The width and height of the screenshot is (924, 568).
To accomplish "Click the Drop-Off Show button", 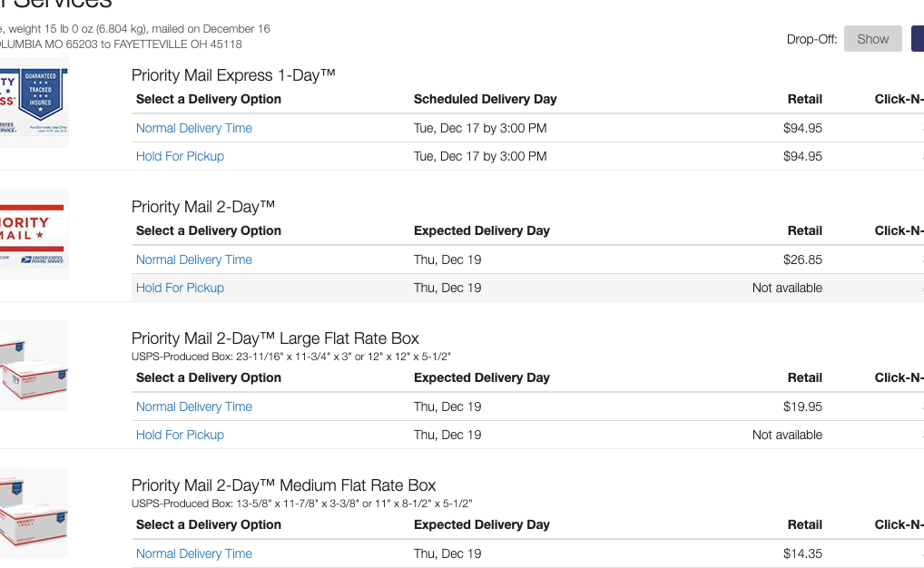I will (873, 39).
